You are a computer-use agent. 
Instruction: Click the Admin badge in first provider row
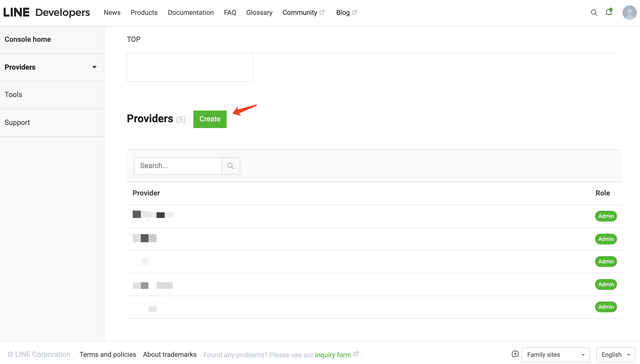point(606,216)
